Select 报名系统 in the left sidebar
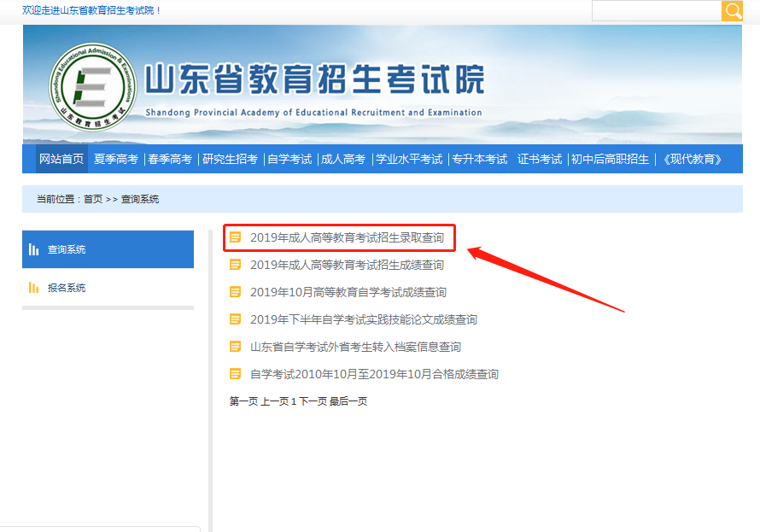 coord(67,288)
